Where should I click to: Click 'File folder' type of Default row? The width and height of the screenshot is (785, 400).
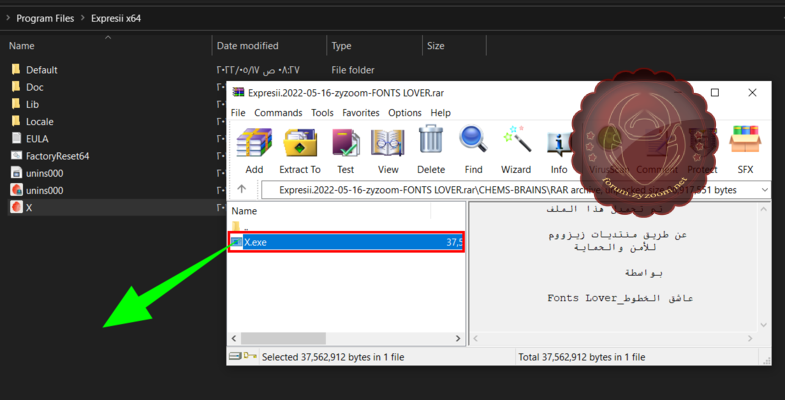coord(352,70)
